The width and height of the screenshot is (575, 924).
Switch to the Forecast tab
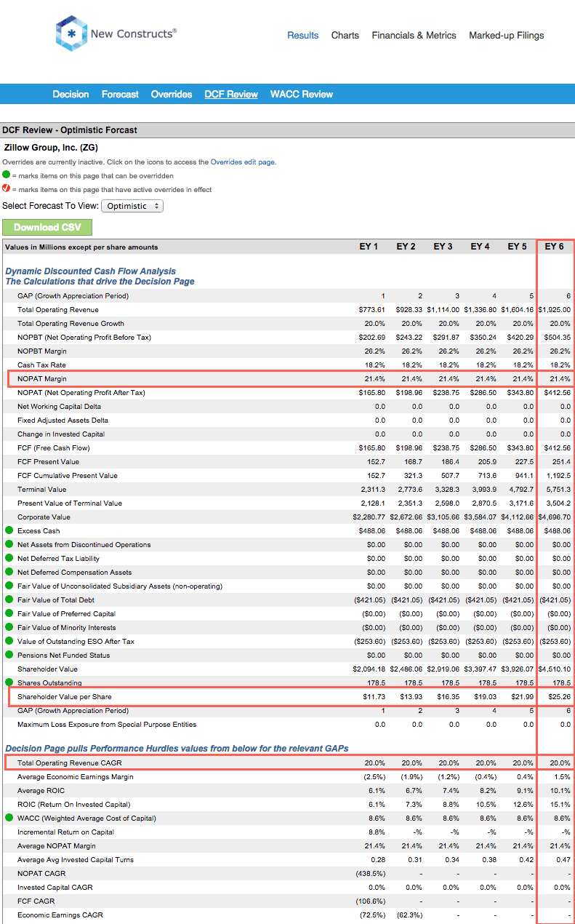(x=120, y=94)
